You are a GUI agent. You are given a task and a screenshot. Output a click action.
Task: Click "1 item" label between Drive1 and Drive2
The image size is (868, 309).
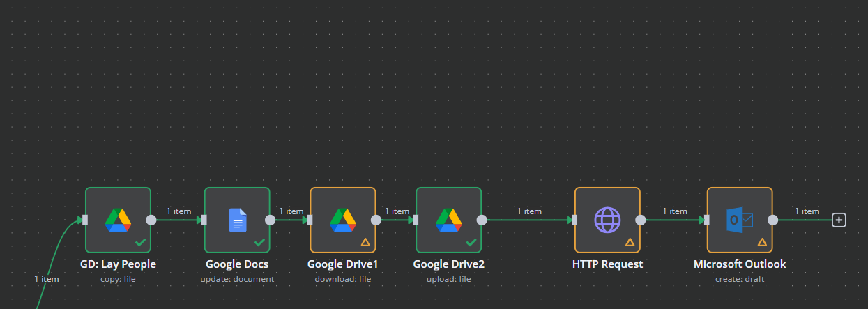click(x=397, y=211)
